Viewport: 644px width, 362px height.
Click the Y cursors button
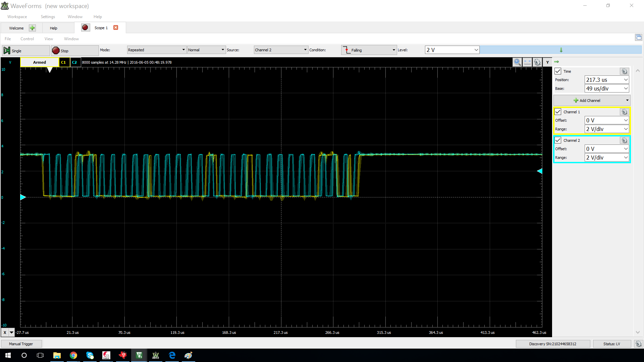pyautogui.click(x=547, y=62)
